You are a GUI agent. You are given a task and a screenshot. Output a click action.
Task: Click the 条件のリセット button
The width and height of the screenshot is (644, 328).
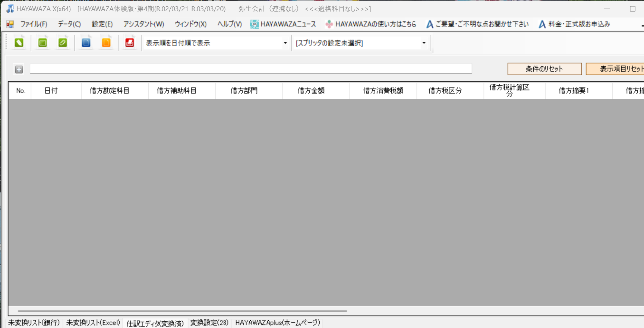pos(544,69)
